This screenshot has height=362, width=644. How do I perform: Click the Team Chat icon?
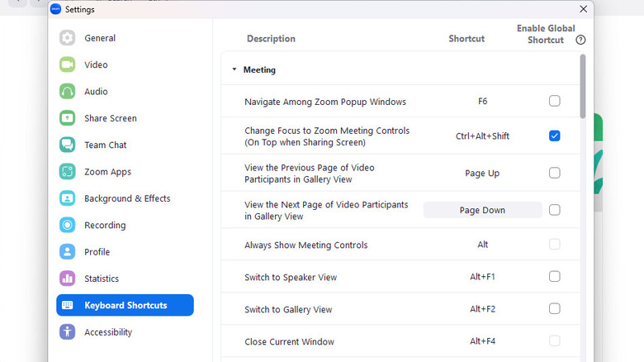point(68,145)
